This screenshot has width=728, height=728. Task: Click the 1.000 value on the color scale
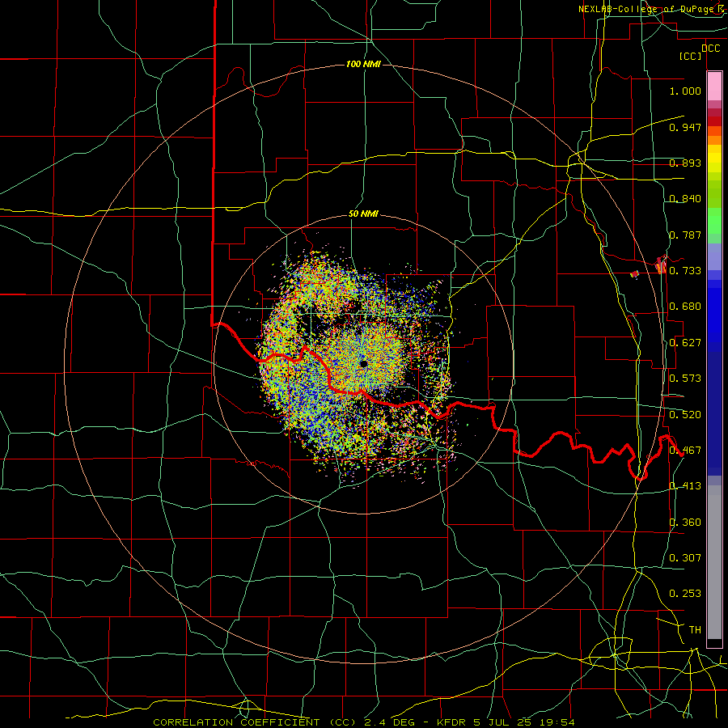(x=685, y=91)
